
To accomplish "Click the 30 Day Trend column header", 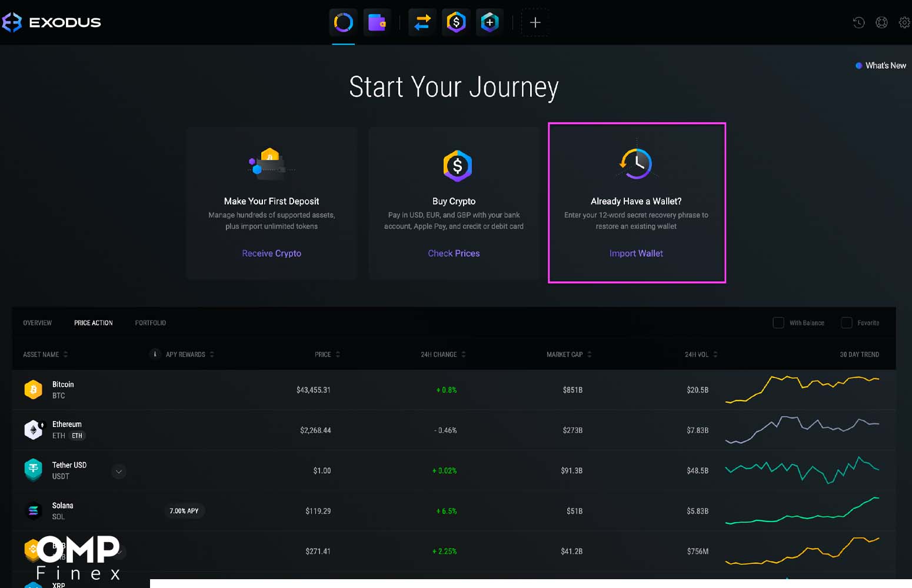I will point(859,355).
